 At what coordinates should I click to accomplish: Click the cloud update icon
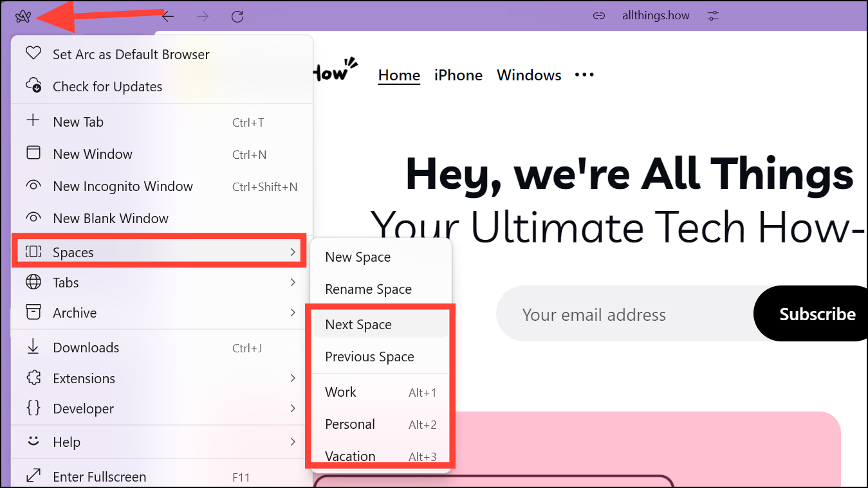33,85
